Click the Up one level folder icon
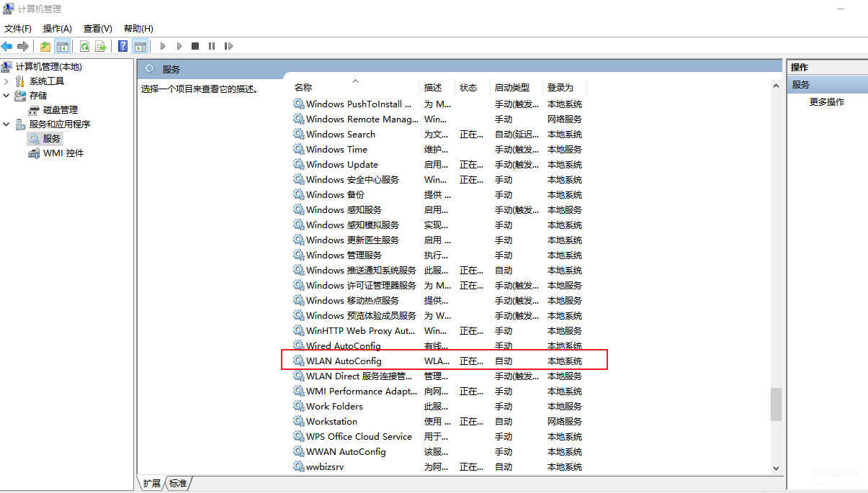Image resolution: width=868 pixels, height=493 pixels. tap(45, 46)
